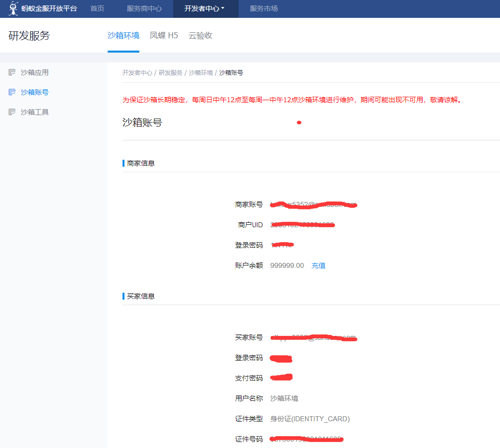Click the 证件类型 field label
The width and height of the screenshot is (500, 448).
(x=249, y=419)
